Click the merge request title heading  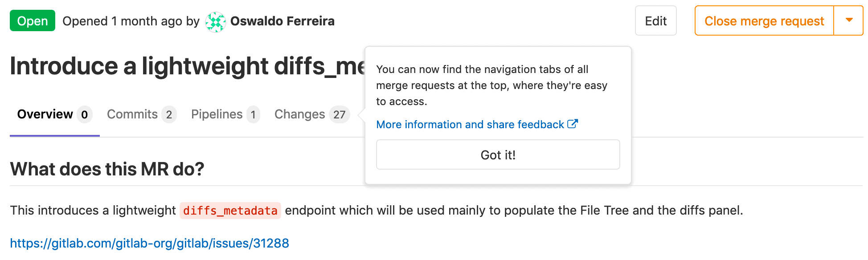[178, 66]
